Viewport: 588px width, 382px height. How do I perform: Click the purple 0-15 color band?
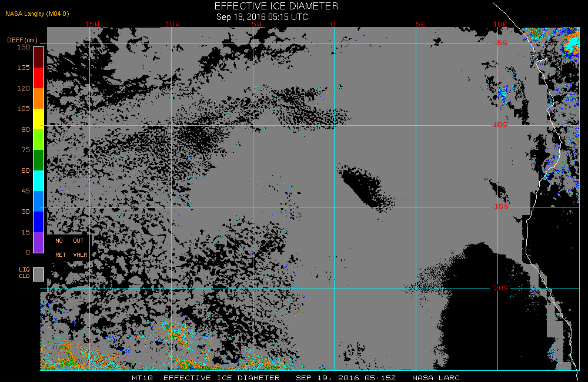click(39, 243)
